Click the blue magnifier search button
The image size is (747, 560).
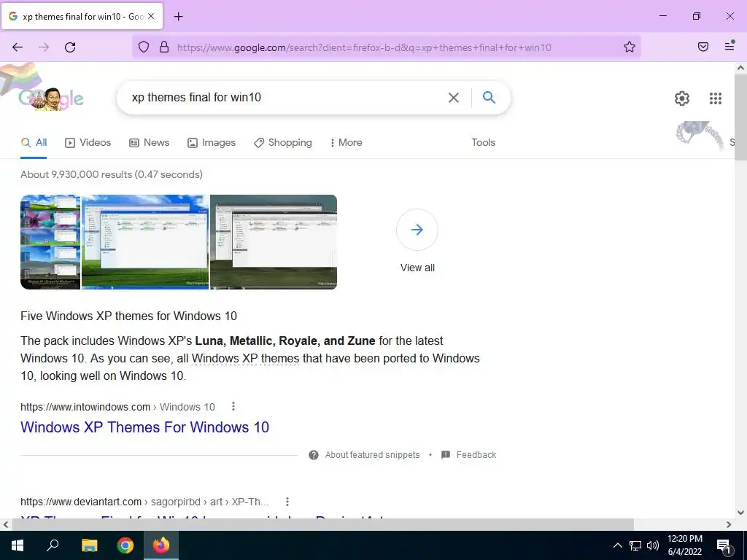pos(489,97)
